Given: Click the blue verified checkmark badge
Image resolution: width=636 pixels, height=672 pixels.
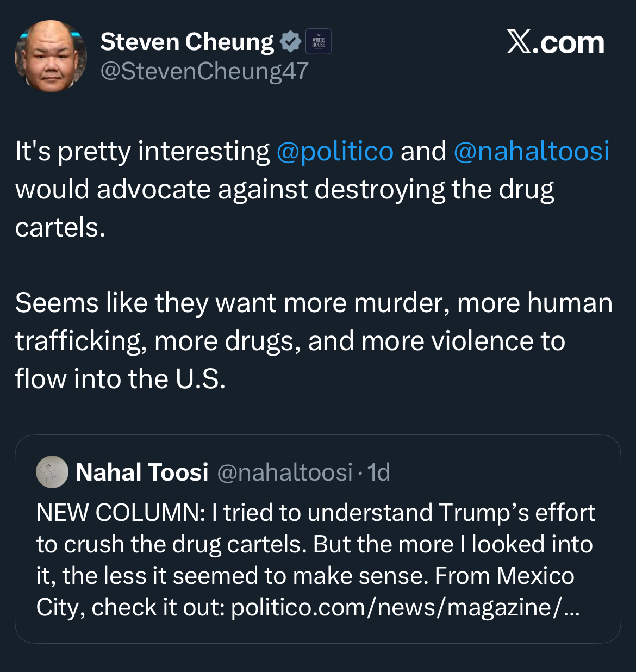Looking at the screenshot, I should [x=291, y=42].
